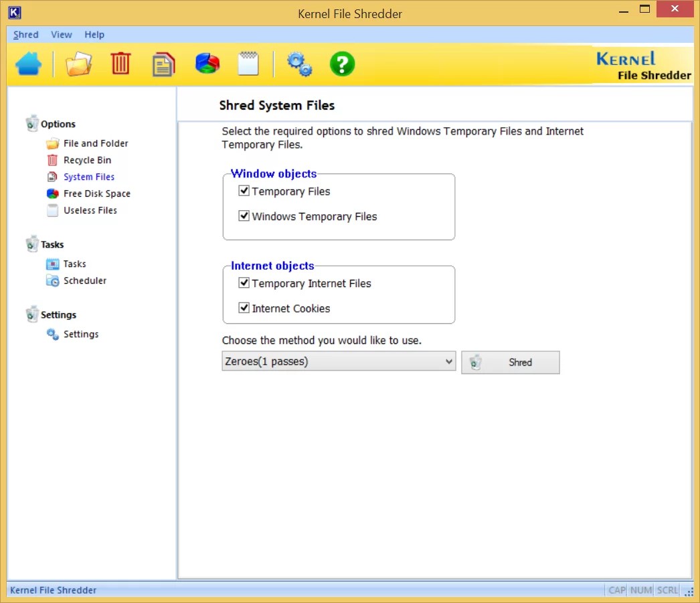Screen dimensions: 700x603
Task: Click the Free Disk Space pie toolbar icon
Action: point(207,64)
